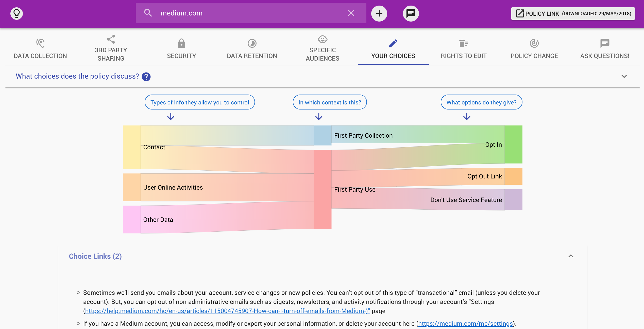Collapse the Choice Links panel

click(571, 256)
